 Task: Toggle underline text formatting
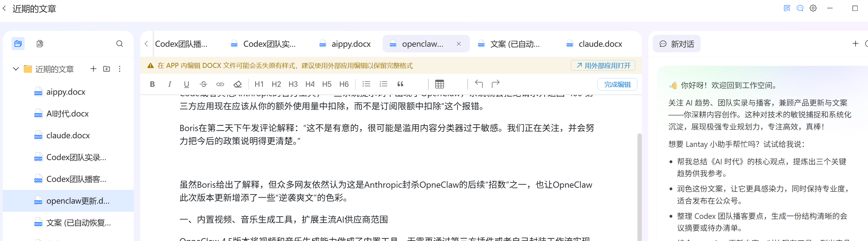tap(186, 84)
